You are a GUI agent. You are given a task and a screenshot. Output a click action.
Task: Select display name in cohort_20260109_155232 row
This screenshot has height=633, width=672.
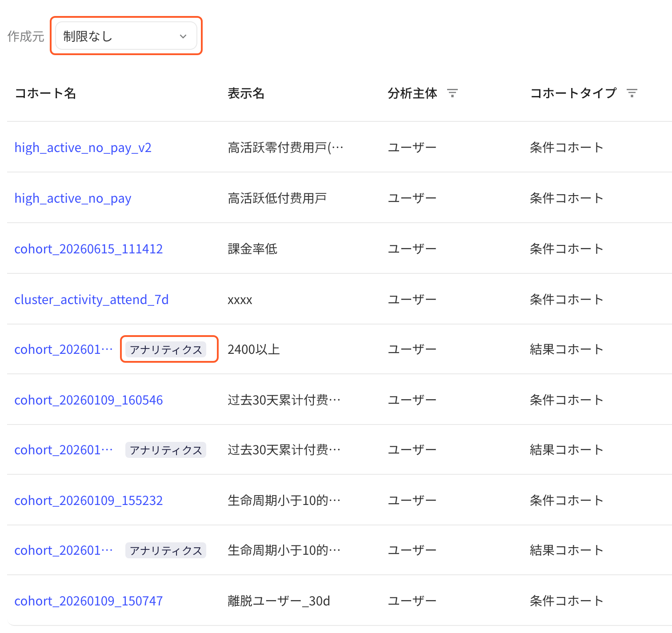coord(284,501)
